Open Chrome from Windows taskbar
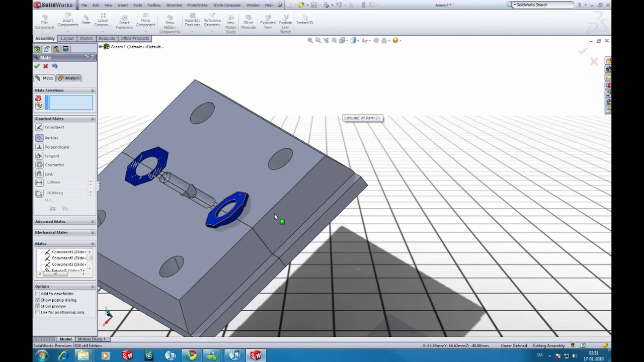644x362 pixels. [191, 355]
